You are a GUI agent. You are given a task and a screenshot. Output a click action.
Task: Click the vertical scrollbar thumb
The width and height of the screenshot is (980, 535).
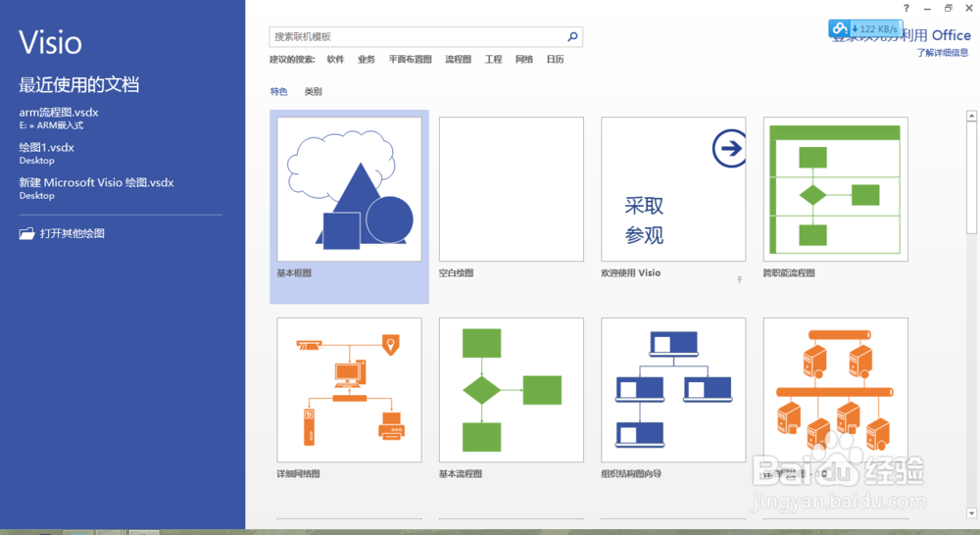click(972, 177)
